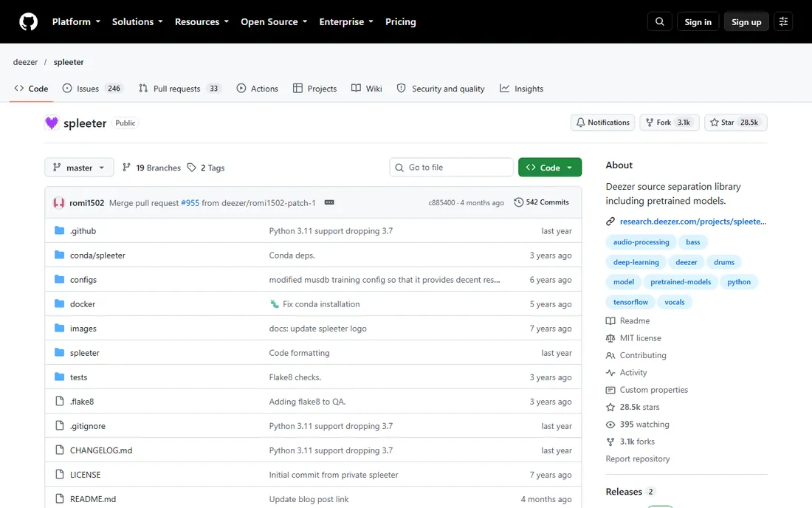Click the scale icon next to MIT license

tap(610, 338)
